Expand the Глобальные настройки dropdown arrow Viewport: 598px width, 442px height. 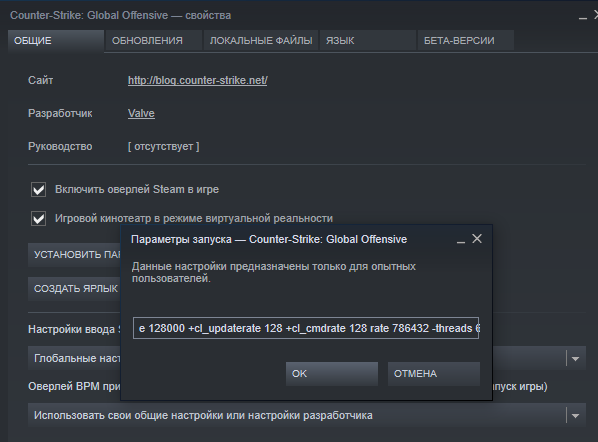(576, 358)
